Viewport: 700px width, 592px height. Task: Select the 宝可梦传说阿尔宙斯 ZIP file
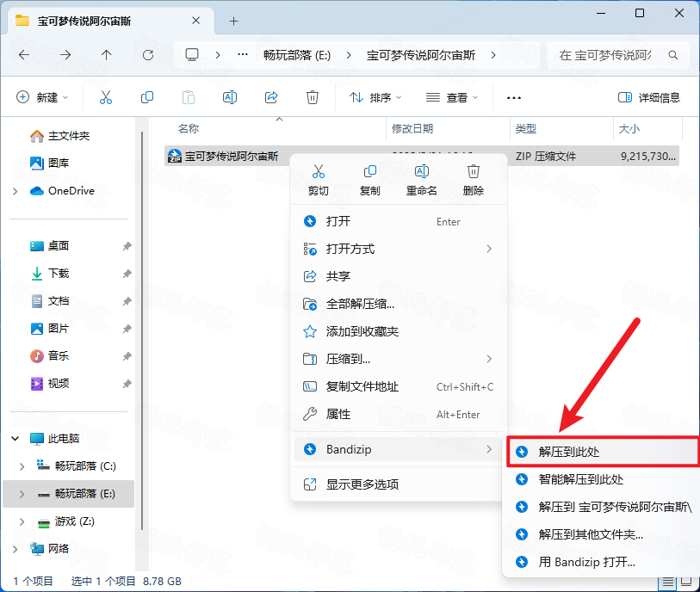[x=232, y=156]
